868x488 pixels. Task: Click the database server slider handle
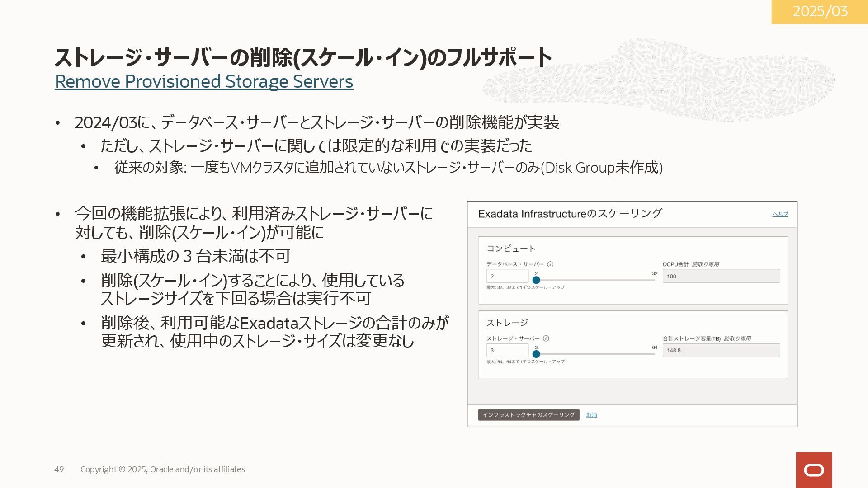coord(536,280)
